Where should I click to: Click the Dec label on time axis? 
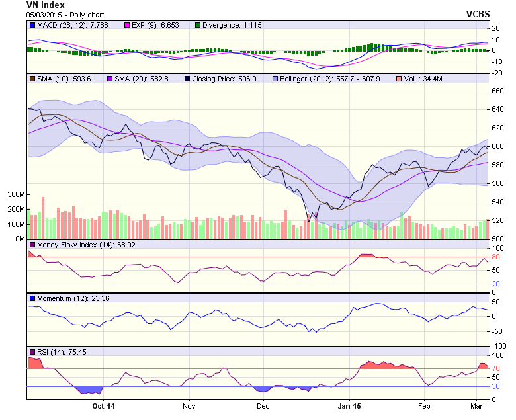(x=263, y=405)
